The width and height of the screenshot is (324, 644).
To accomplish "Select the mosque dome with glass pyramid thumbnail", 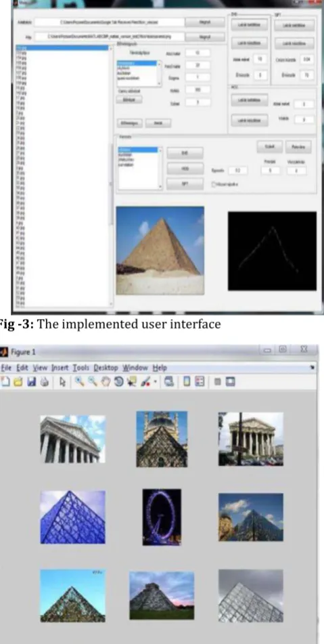I will (162, 439).
